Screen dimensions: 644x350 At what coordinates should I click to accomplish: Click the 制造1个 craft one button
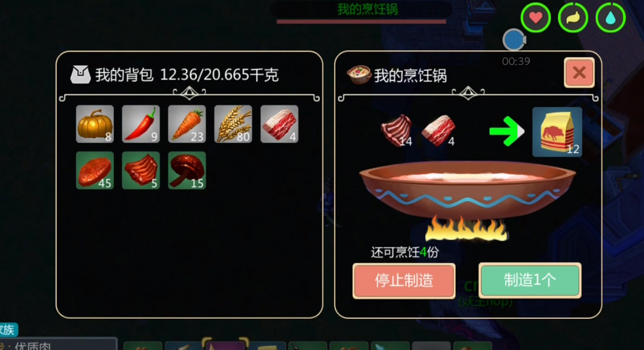[530, 280]
